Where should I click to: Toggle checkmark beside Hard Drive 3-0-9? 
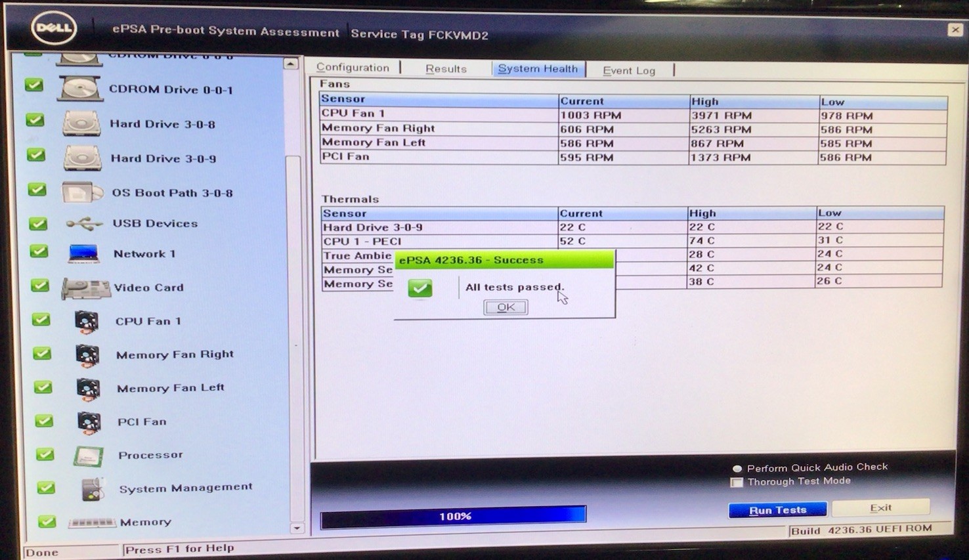click(35, 155)
